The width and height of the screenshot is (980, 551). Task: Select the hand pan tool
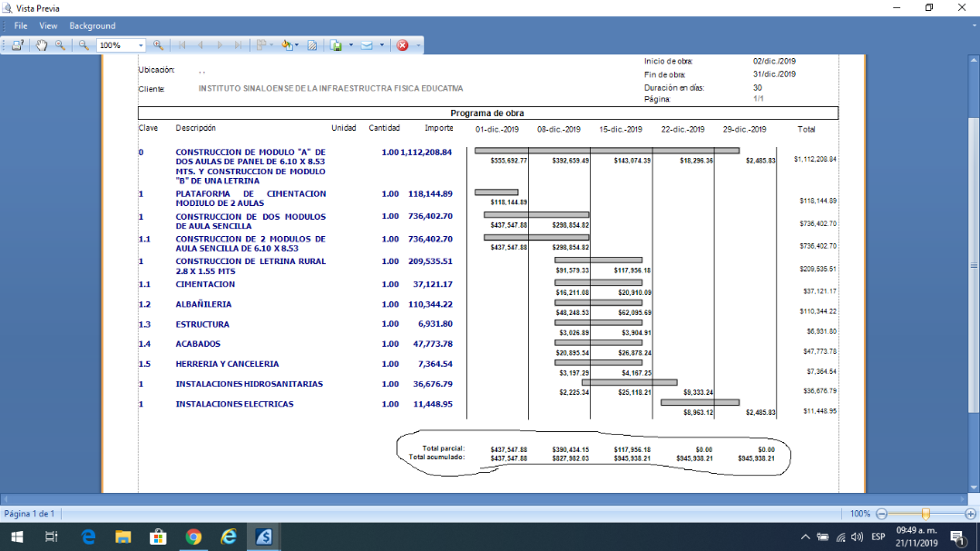click(42, 45)
